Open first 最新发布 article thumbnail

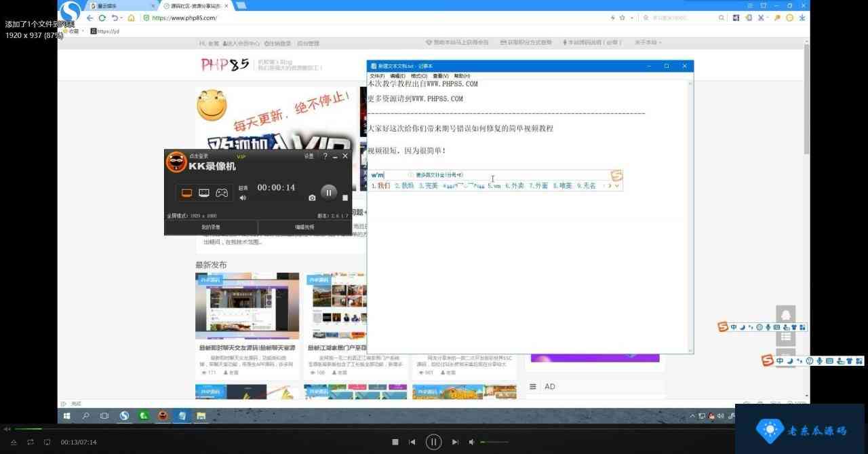point(247,306)
